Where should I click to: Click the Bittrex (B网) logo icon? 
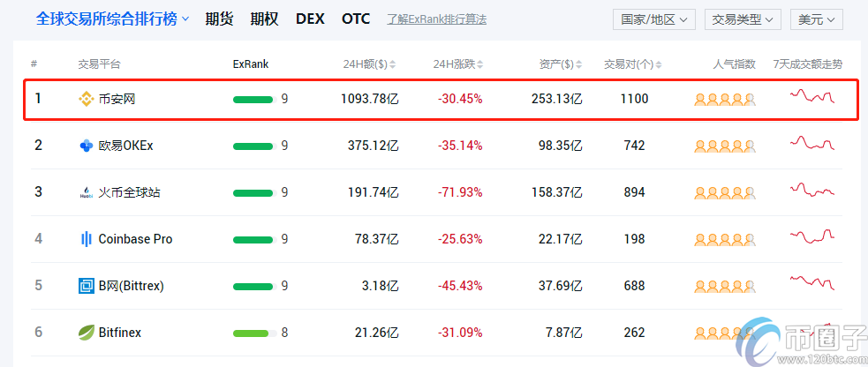(87, 286)
